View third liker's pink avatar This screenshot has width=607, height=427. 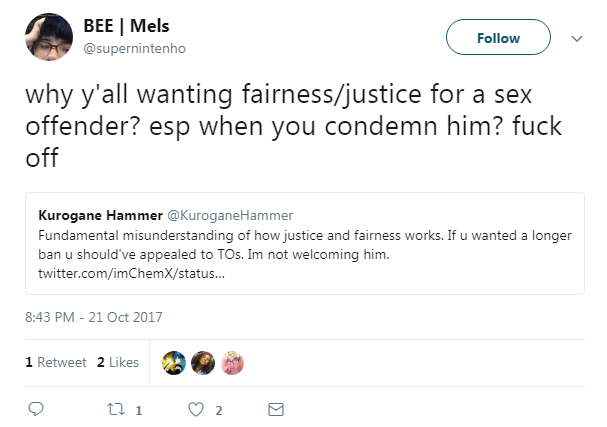pyautogui.click(x=232, y=363)
